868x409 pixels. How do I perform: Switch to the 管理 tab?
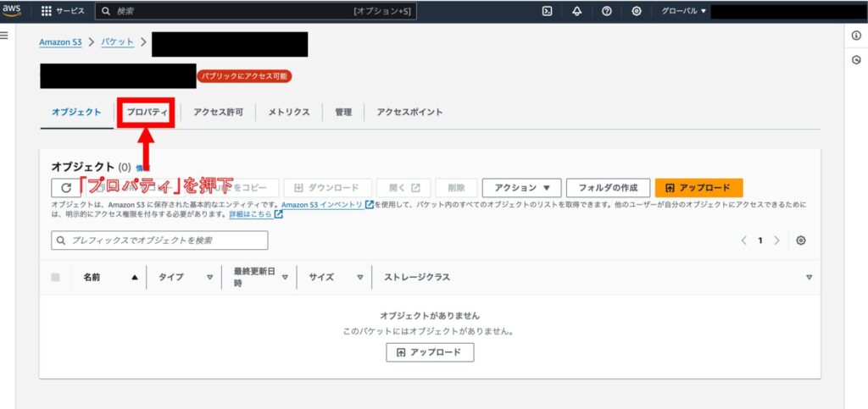point(343,112)
